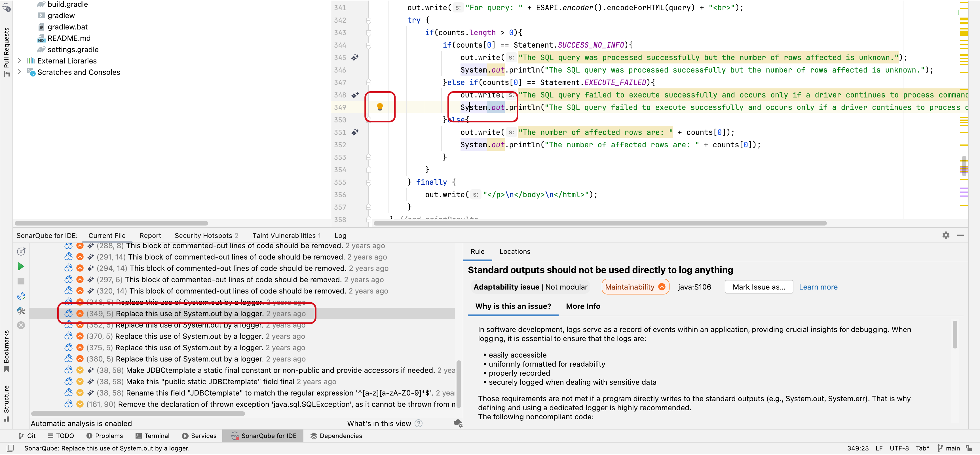
Task: Open the Locations tab
Action: [x=514, y=252]
